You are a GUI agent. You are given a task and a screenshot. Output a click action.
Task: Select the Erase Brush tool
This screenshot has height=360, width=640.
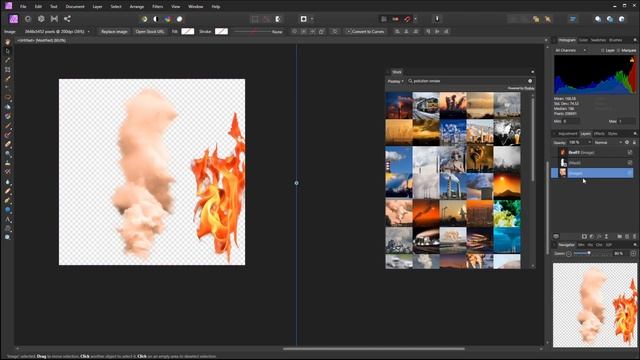pos(7,144)
